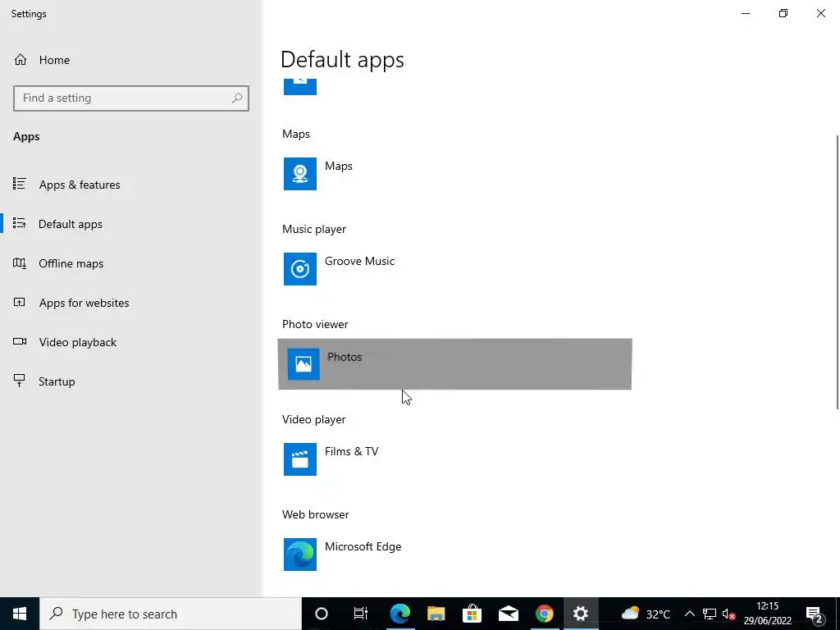Click the Startup sidebar icon
The height and width of the screenshot is (630, 840).
[x=20, y=381]
